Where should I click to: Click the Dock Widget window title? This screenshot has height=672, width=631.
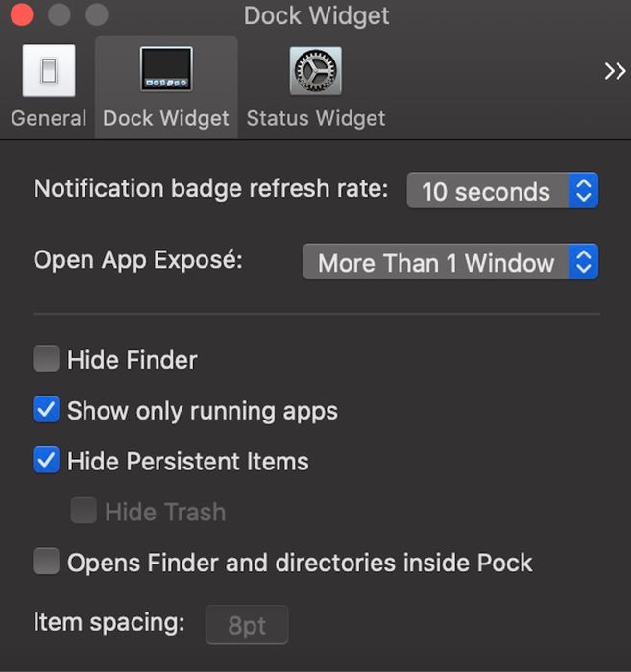click(316, 15)
